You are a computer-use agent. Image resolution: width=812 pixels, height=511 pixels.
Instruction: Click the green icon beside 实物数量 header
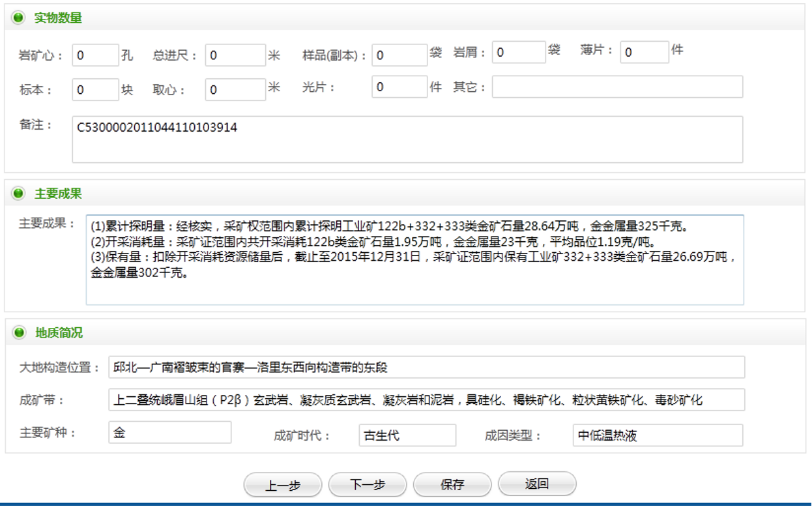click(18, 18)
